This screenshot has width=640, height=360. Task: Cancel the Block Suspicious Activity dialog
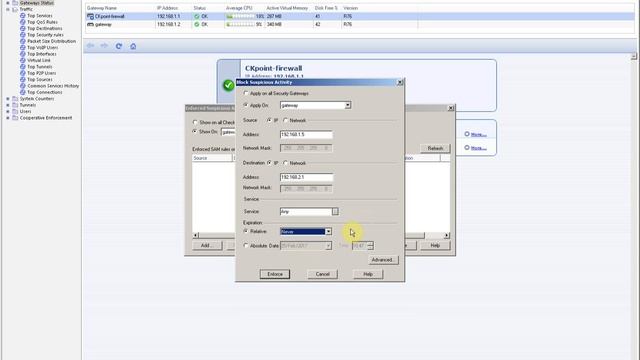point(322,274)
